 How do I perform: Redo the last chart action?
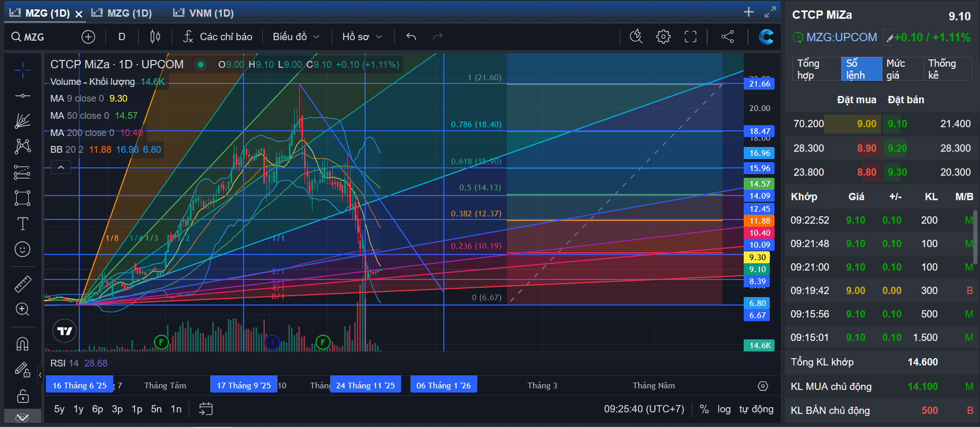tap(438, 37)
